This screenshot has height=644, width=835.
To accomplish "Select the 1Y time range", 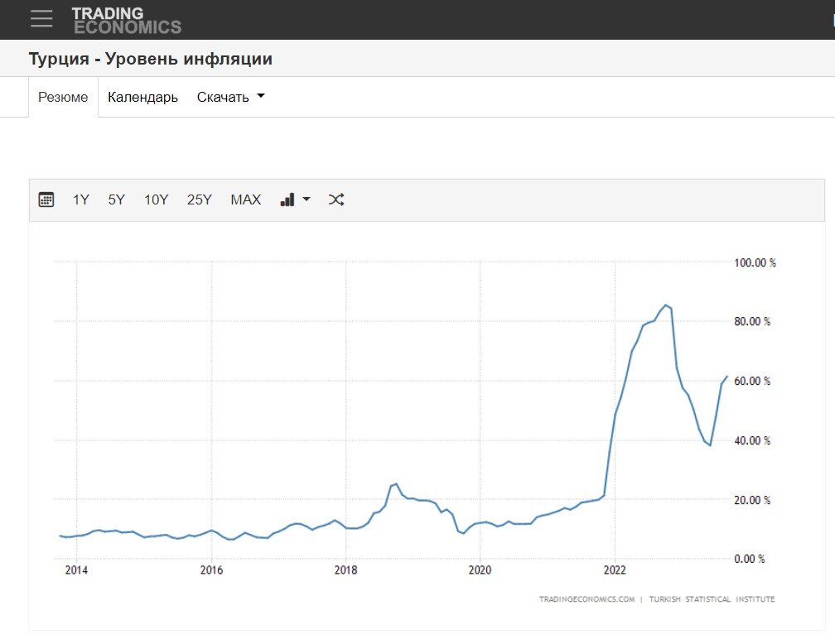I will pos(80,199).
